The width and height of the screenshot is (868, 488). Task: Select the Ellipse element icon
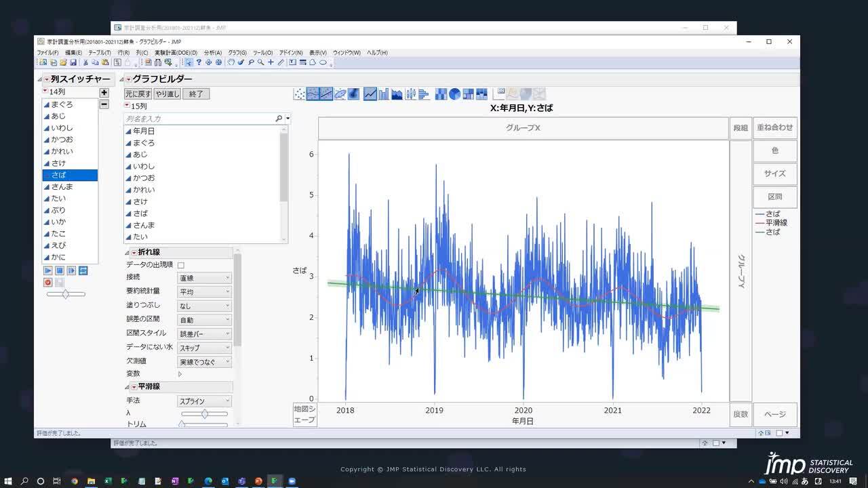(x=340, y=94)
